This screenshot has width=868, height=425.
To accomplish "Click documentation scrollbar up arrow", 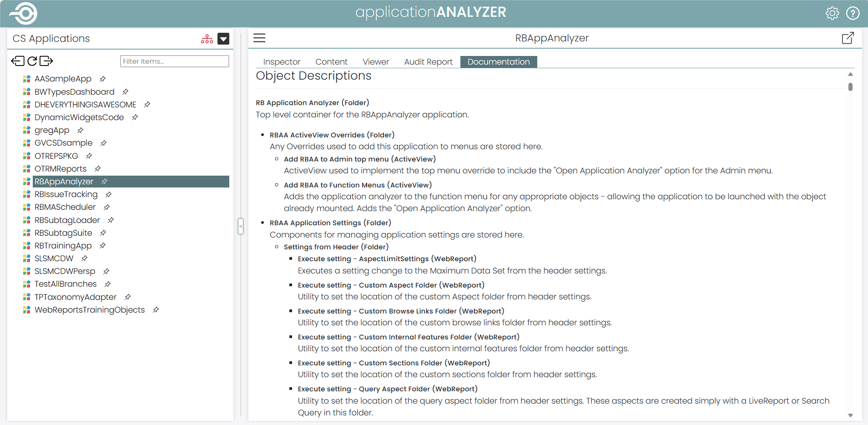I will 850,74.
